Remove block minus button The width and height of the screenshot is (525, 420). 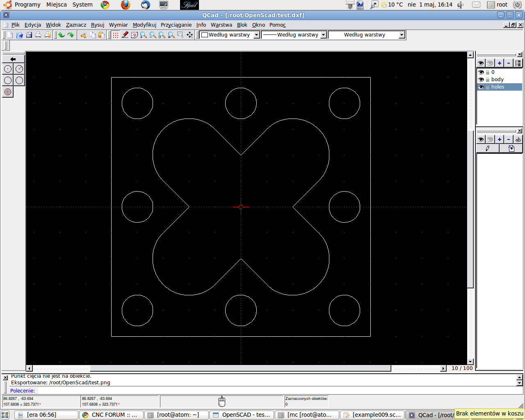[x=509, y=139]
